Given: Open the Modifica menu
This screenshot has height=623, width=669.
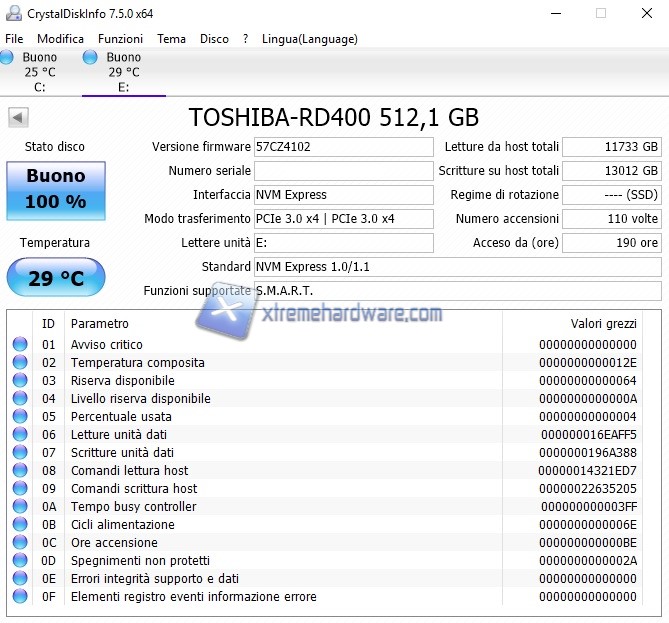Looking at the screenshot, I should [61, 39].
